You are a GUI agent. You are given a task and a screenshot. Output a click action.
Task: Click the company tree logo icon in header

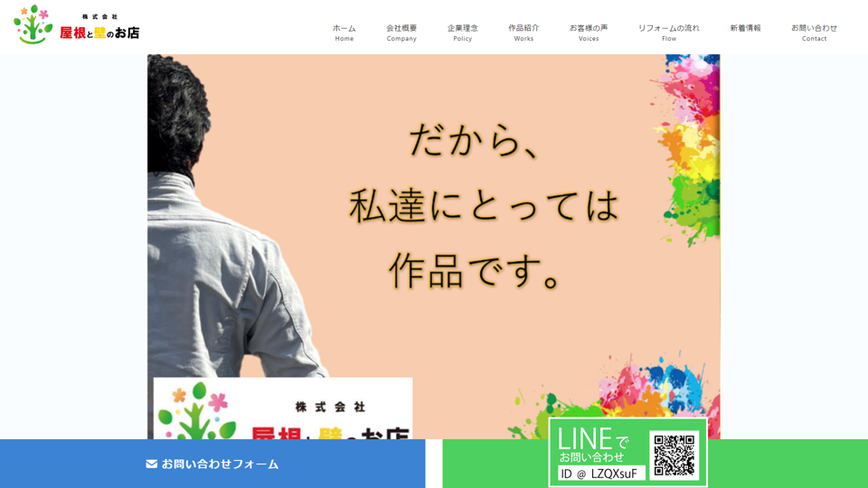click(33, 24)
